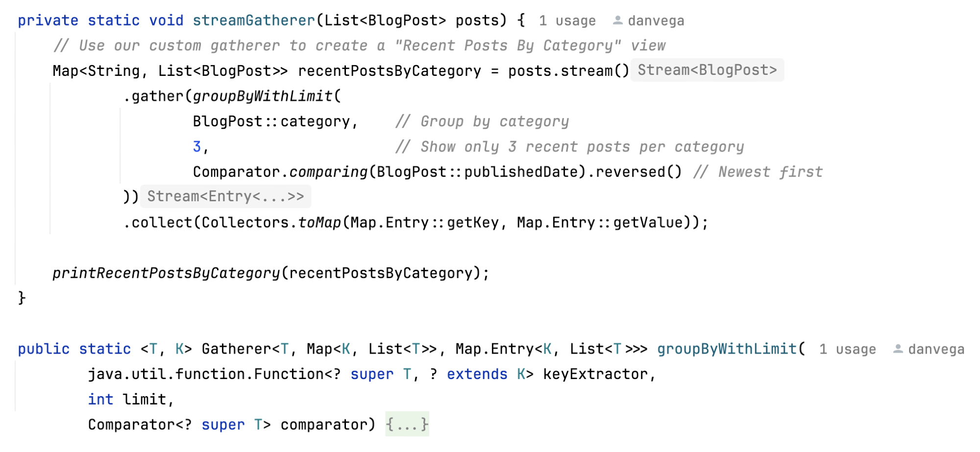Click the italic comparing method call

328,172
